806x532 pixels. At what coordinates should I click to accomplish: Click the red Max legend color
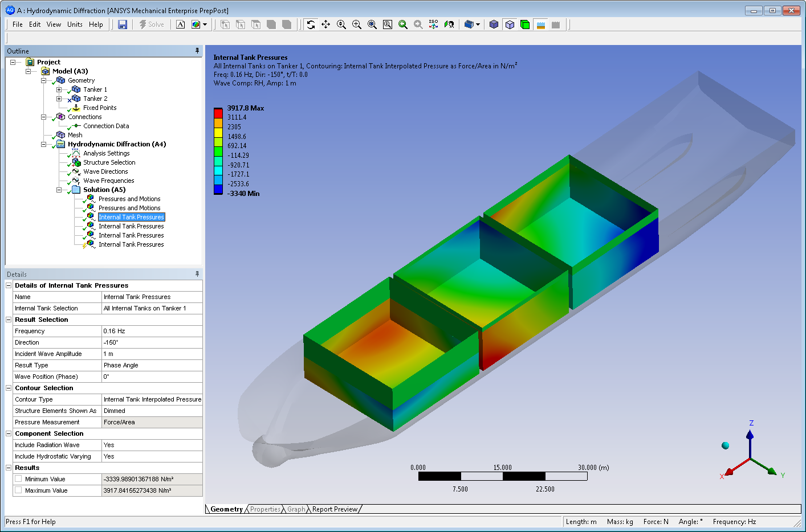(218, 112)
